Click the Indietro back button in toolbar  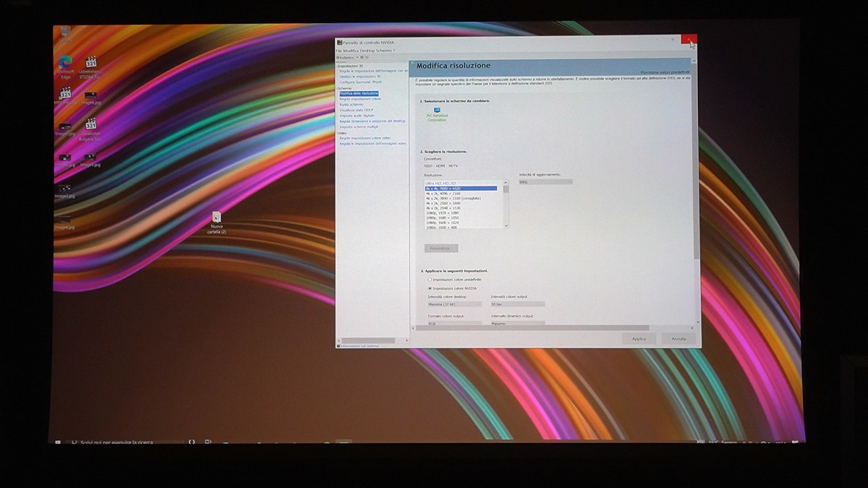click(346, 57)
